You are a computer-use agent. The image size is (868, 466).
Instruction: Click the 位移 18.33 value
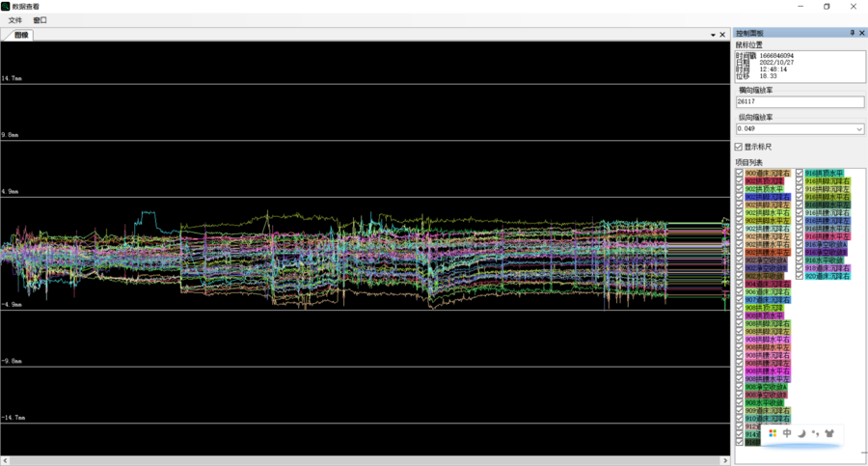(x=769, y=76)
